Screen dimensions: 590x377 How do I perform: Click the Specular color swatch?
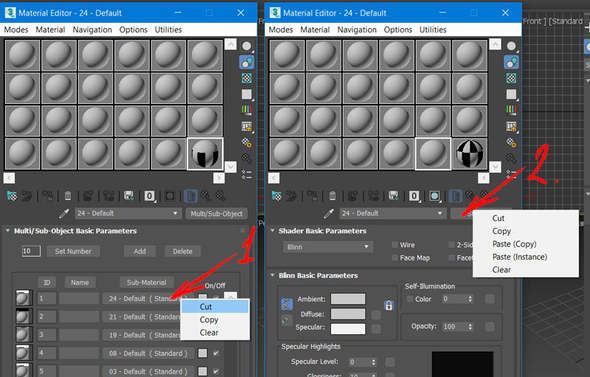[348, 328]
